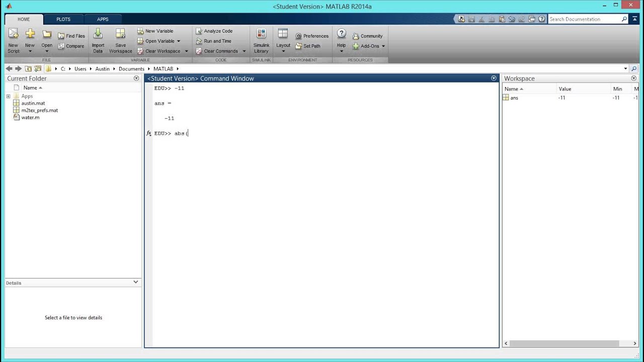Viewport: 644px width, 362px height.
Task: Select water.m file
Action: pos(30,117)
